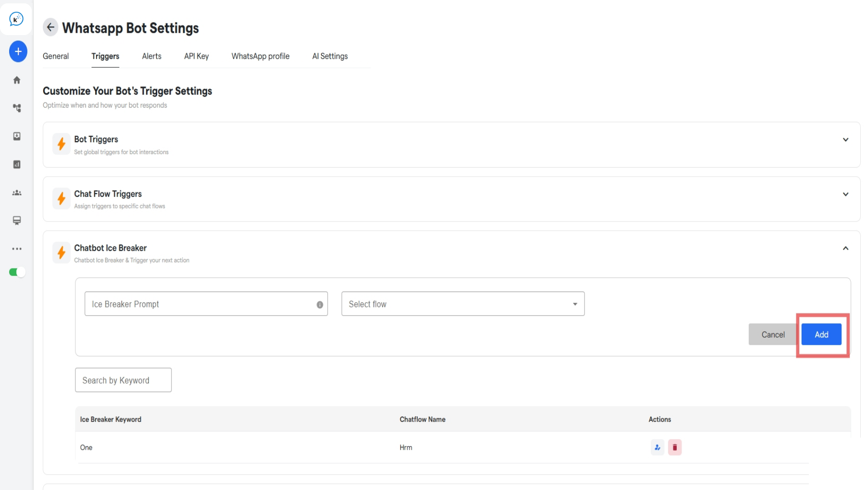The height and width of the screenshot is (490, 868).
Task: Open the Alerts tab
Action: click(x=152, y=56)
